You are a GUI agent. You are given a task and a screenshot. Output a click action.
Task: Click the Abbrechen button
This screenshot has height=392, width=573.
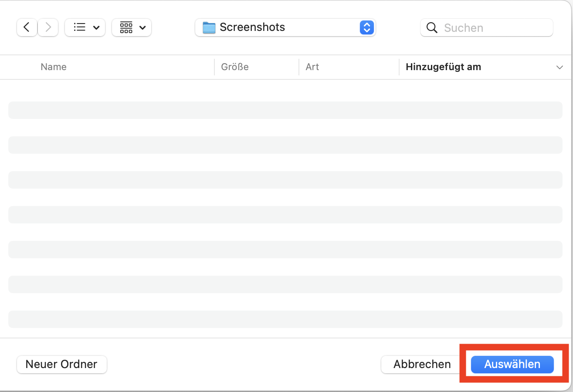422,364
